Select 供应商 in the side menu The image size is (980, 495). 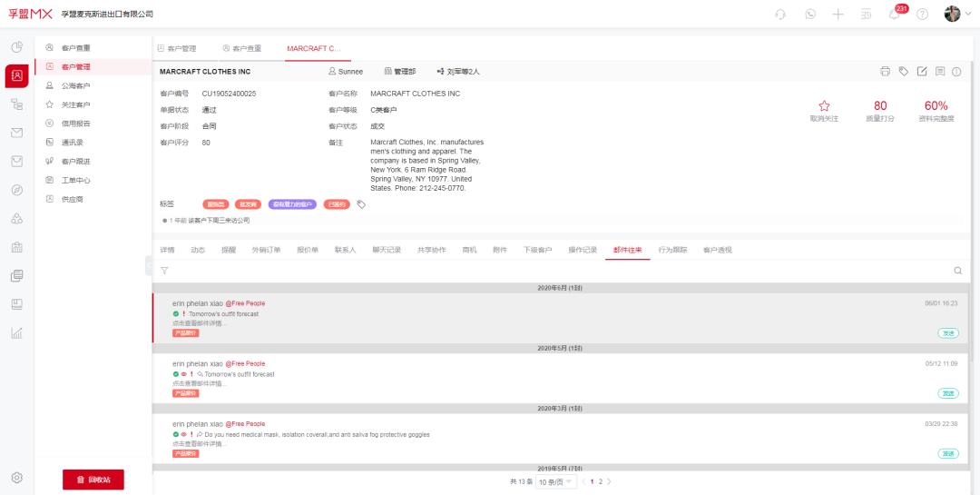[93, 199]
